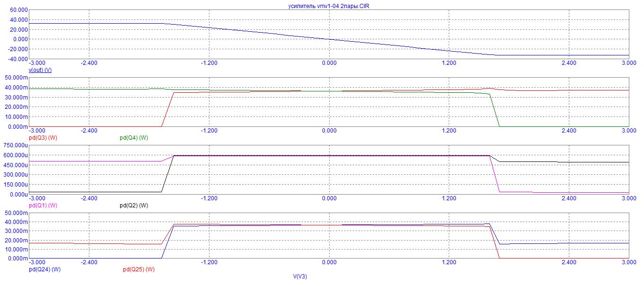
Task: Select the green pd(Q4) (W) trace label
Action: tap(134, 138)
